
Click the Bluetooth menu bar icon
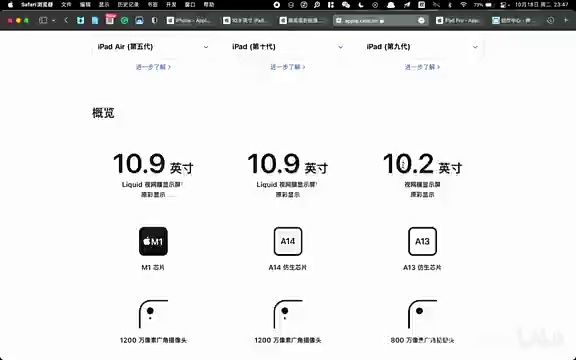coord(450,5)
